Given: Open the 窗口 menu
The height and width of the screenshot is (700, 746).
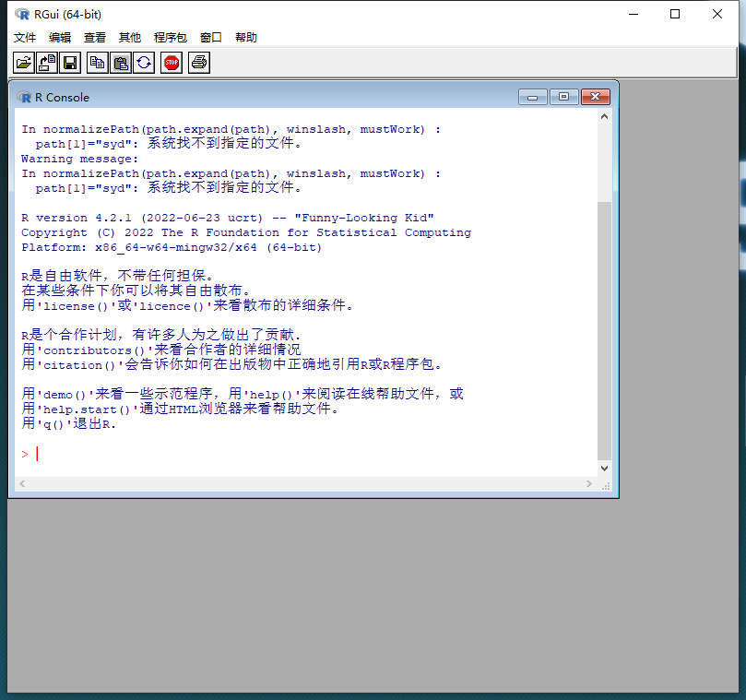Looking at the screenshot, I should [x=211, y=38].
